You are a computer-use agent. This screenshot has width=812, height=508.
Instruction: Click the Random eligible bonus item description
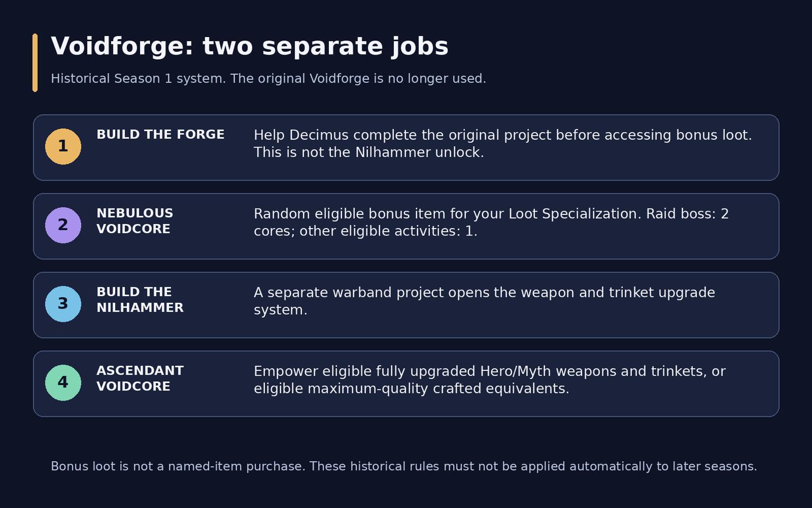point(491,222)
